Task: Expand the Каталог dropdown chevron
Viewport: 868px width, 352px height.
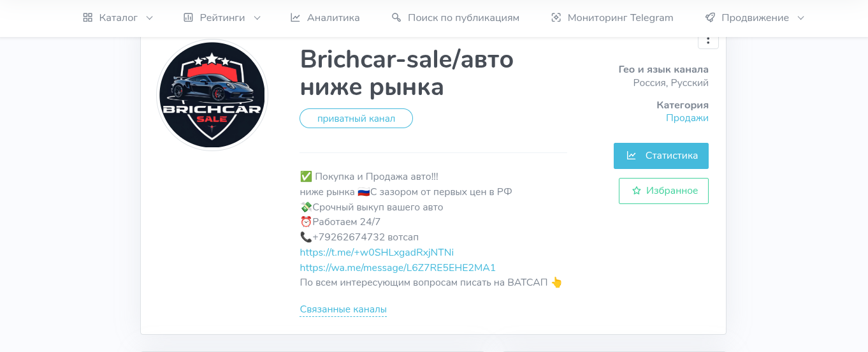Action: [x=149, y=18]
